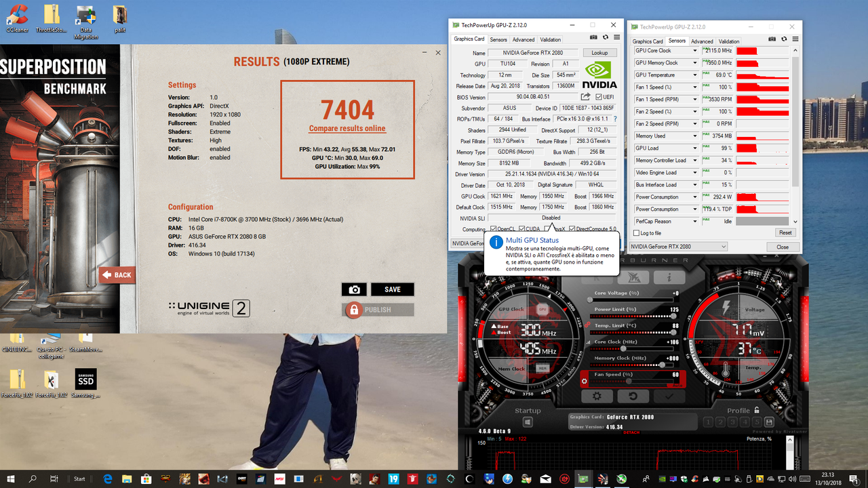Screen dimensions: 868x488
Task: Click Reset button in GPU-Z Sensors
Action: pyautogui.click(x=785, y=232)
